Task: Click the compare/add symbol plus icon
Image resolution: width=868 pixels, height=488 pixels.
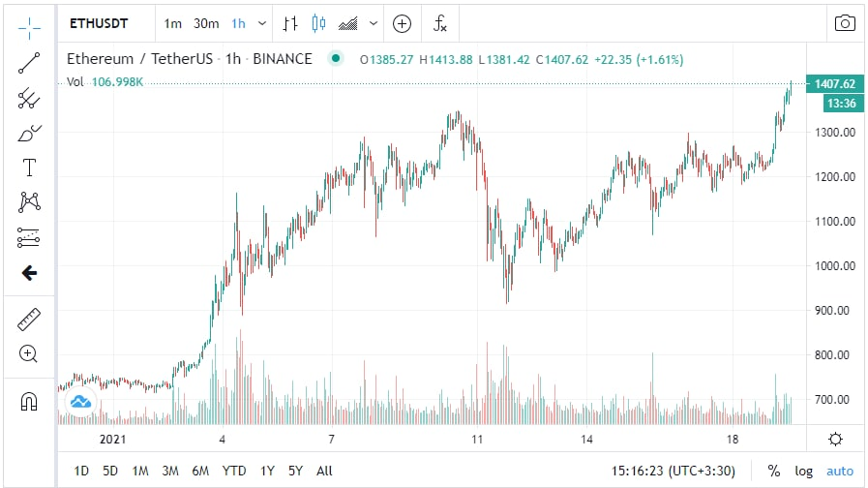Action: click(403, 23)
